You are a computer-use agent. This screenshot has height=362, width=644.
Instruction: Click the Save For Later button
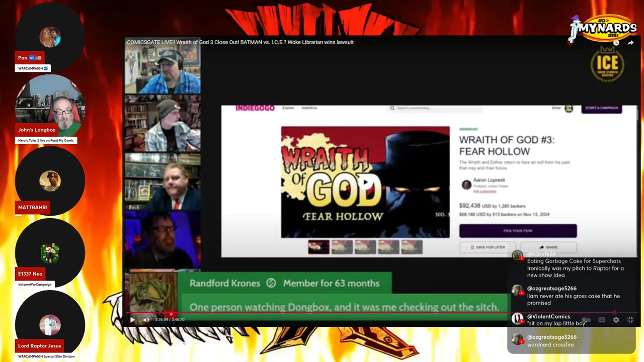point(488,247)
